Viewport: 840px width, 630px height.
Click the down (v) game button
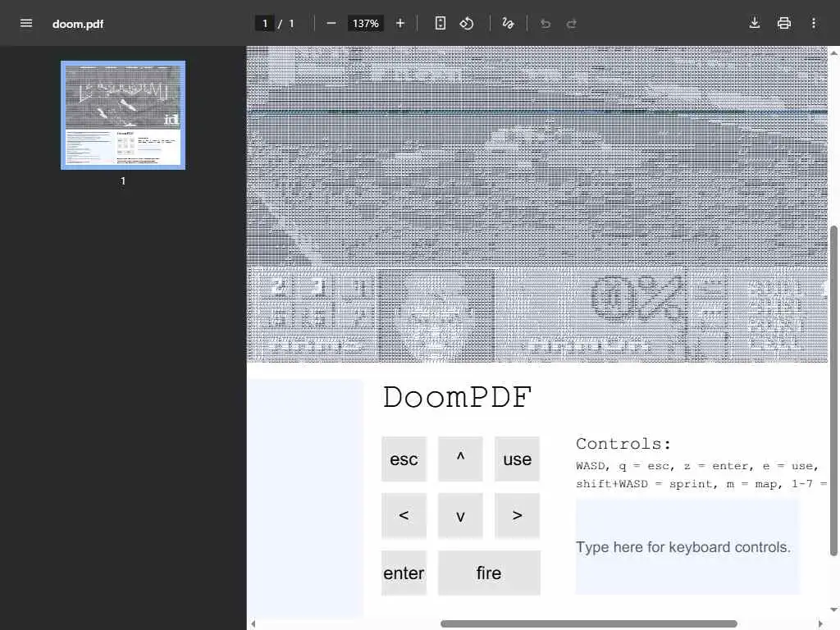point(460,515)
